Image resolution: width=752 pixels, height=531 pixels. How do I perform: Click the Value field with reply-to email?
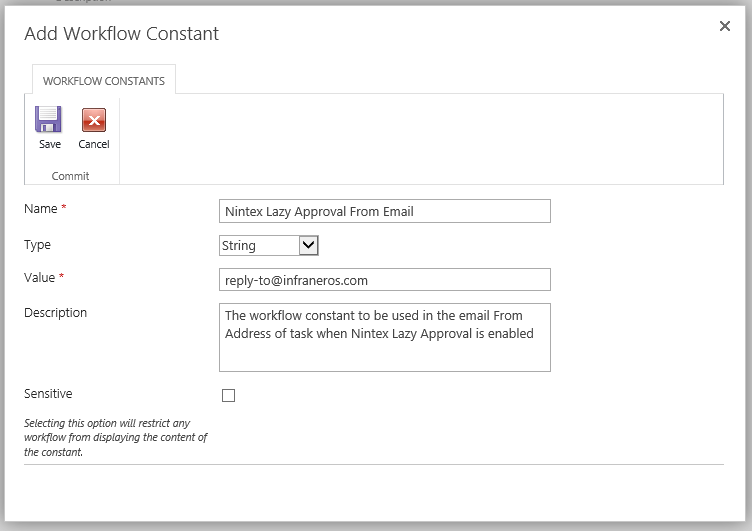tap(385, 280)
